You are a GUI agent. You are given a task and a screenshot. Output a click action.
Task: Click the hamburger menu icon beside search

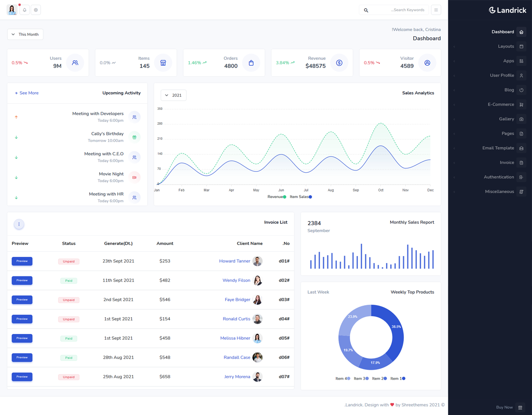(x=436, y=10)
